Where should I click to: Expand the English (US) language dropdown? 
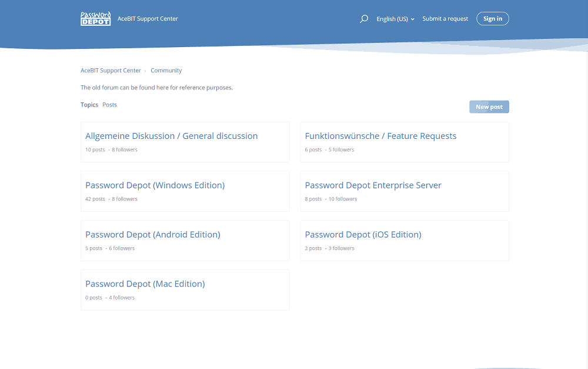395,19
